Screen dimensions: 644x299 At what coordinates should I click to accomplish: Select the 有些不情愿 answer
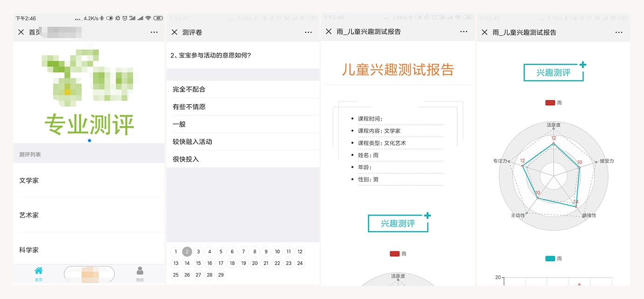(189, 107)
